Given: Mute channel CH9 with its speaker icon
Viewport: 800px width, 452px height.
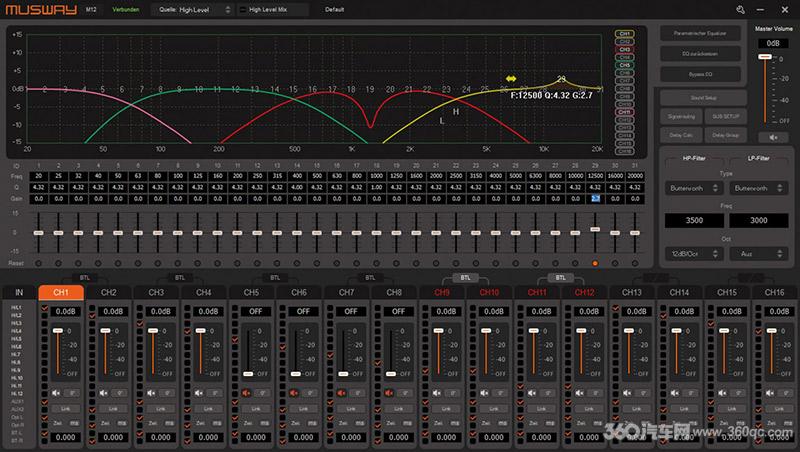Looking at the screenshot, I should coord(437,393).
